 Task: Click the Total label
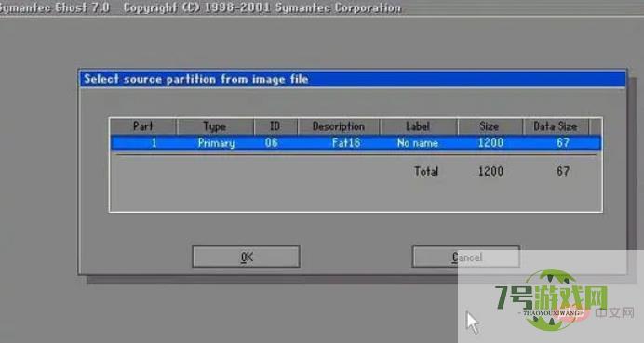coord(426,171)
